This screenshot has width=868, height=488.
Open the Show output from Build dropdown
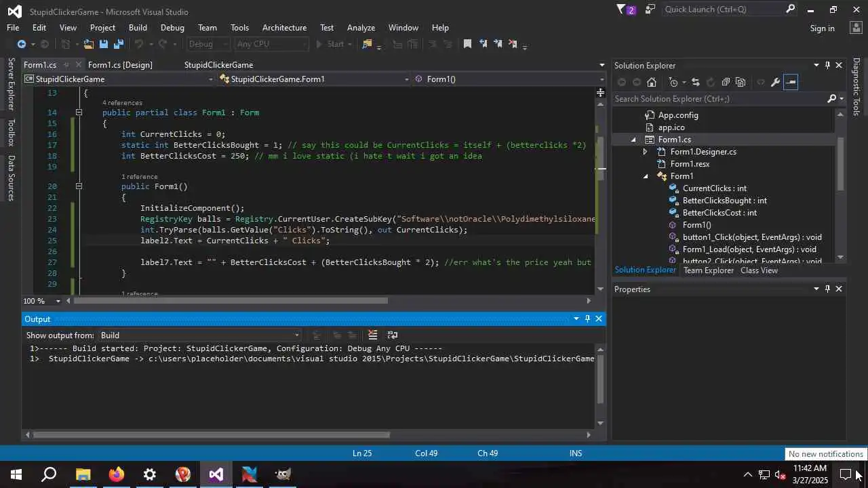click(296, 335)
